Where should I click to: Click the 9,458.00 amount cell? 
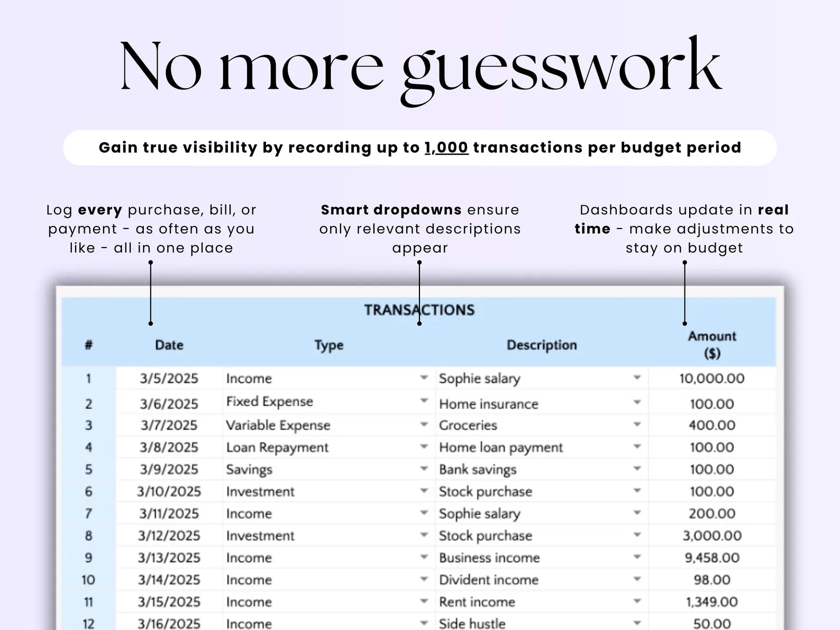pyautogui.click(x=712, y=558)
